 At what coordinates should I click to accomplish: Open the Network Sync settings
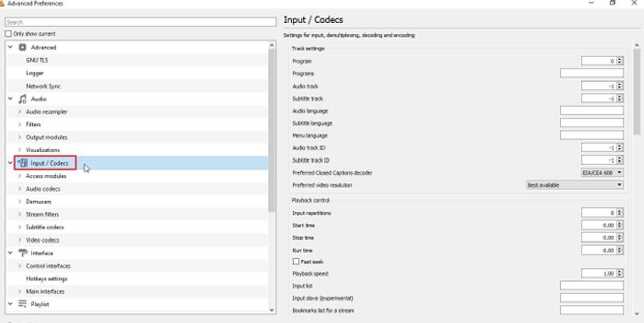pos(43,86)
